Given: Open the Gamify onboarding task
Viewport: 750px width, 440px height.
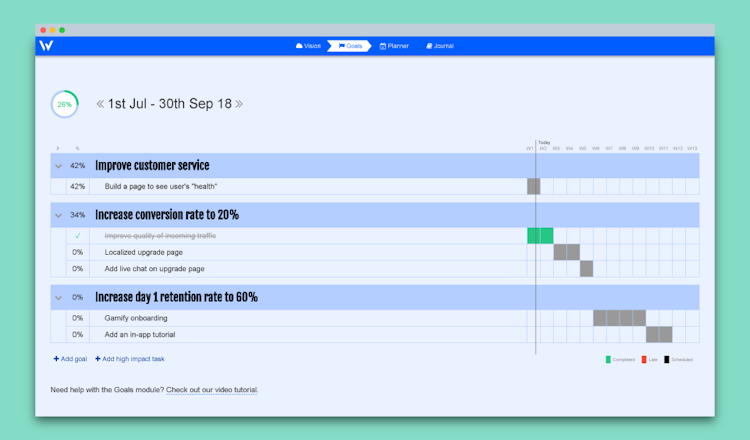Looking at the screenshot, I should pyautogui.click(x=136, y=318).
